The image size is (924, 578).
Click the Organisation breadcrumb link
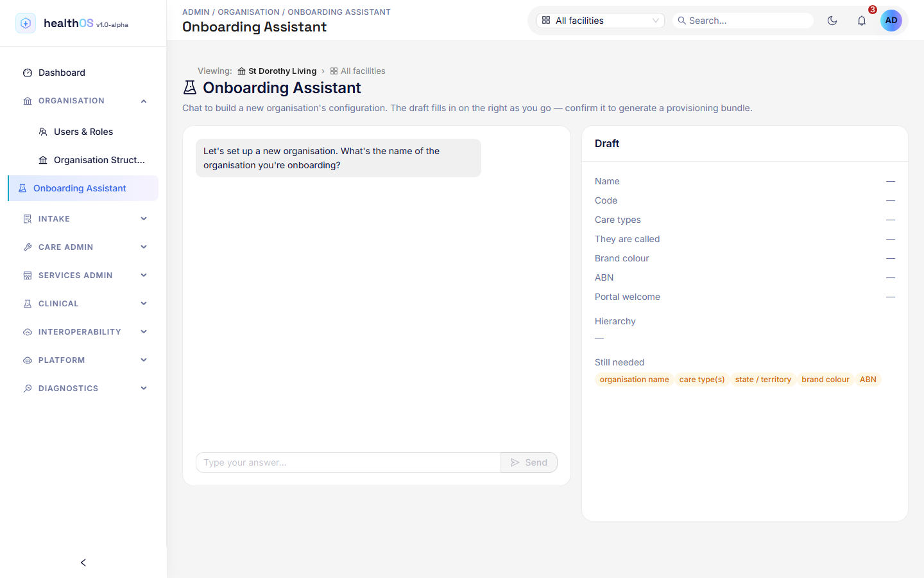[x=248, y=12]
